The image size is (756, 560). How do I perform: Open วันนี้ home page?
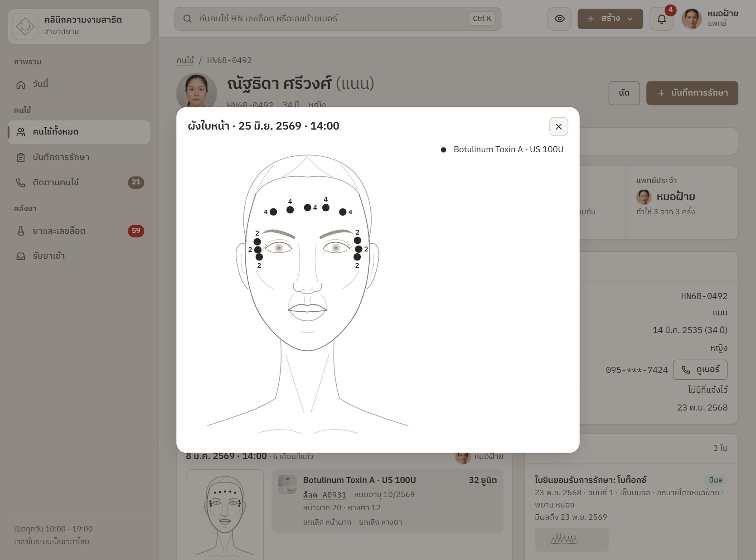coord(79,84)
